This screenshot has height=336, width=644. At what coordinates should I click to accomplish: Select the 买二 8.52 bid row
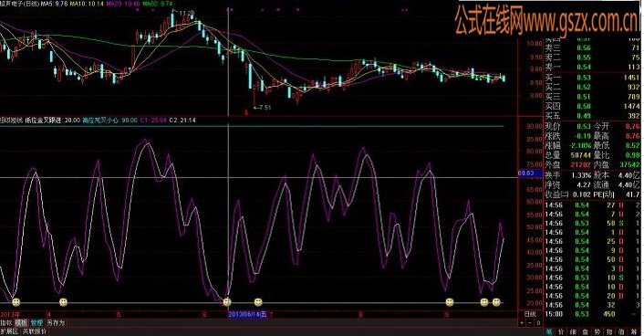(x=592, y=87)
